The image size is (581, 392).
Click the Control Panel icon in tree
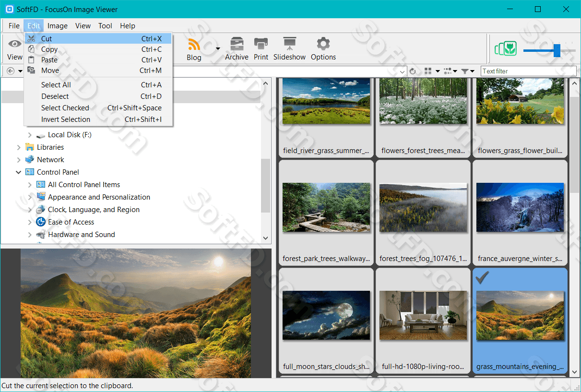point(30,172)
